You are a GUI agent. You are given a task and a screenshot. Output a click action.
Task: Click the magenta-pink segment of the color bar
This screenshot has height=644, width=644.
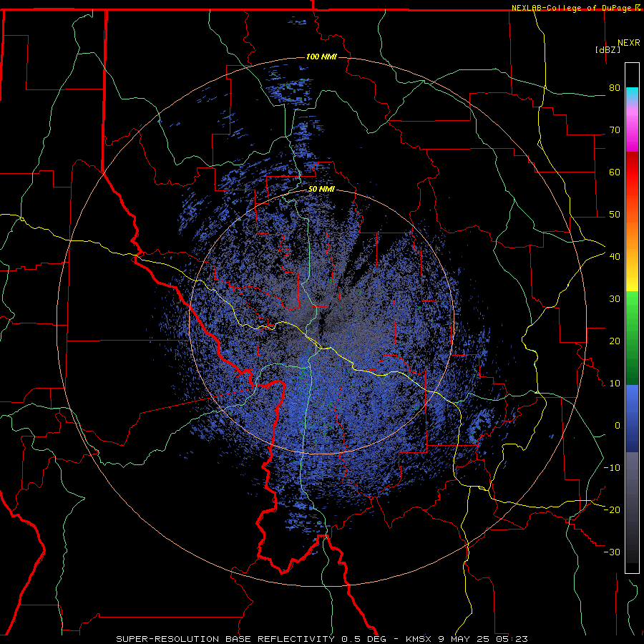coord(632,130)
